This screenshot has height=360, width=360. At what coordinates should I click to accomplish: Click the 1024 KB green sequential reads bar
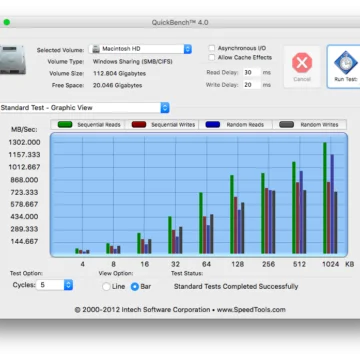(x=325, y=198)
